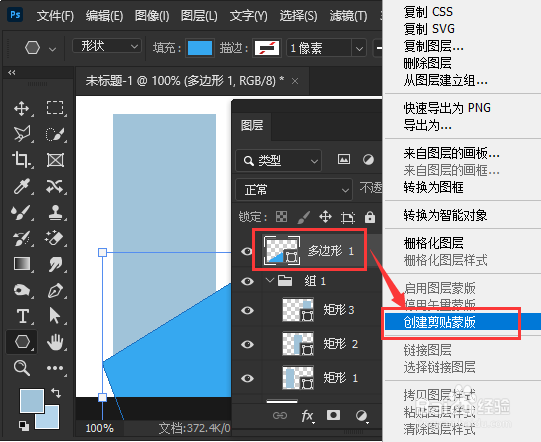Choose 创建剪贴蒙版 from context menu

pos(463,322)
